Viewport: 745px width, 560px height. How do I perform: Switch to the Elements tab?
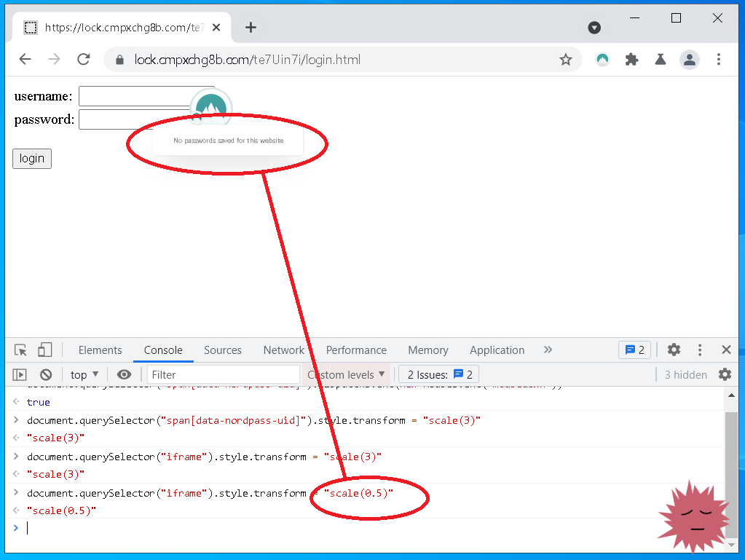click(x=100, y=350)
